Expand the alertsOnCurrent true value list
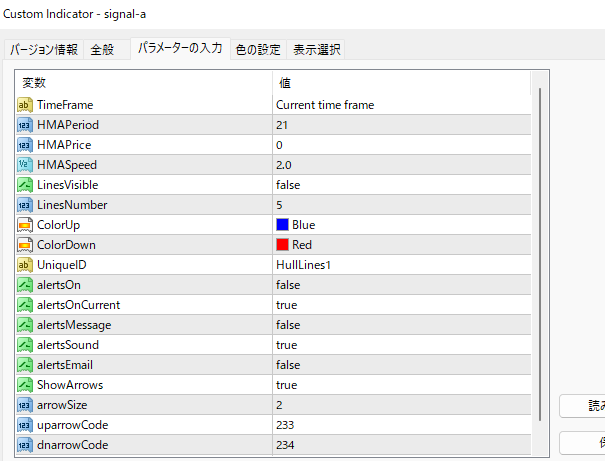The width and height of the screenshot is (605, 461). tap(286, 305)
